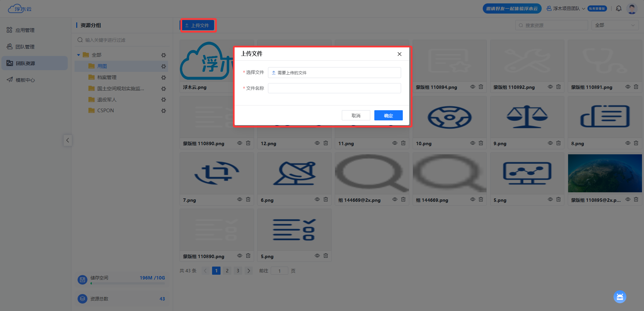Delete the 10.png resource via trash icon

481,143
